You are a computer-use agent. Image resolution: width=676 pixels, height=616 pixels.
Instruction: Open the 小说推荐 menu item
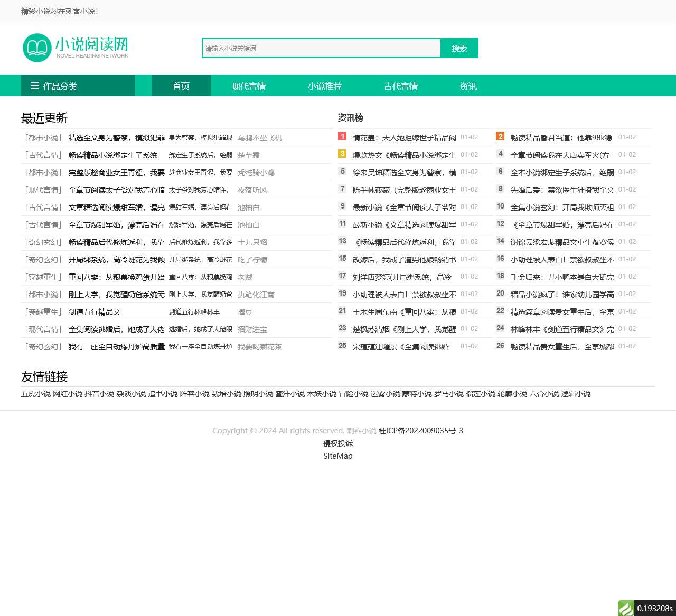click(x=325, y=86)
